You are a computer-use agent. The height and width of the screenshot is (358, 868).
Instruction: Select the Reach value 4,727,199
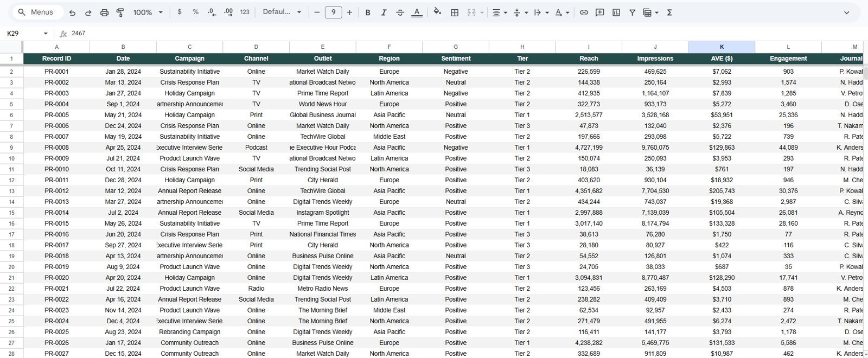(589, 148)
